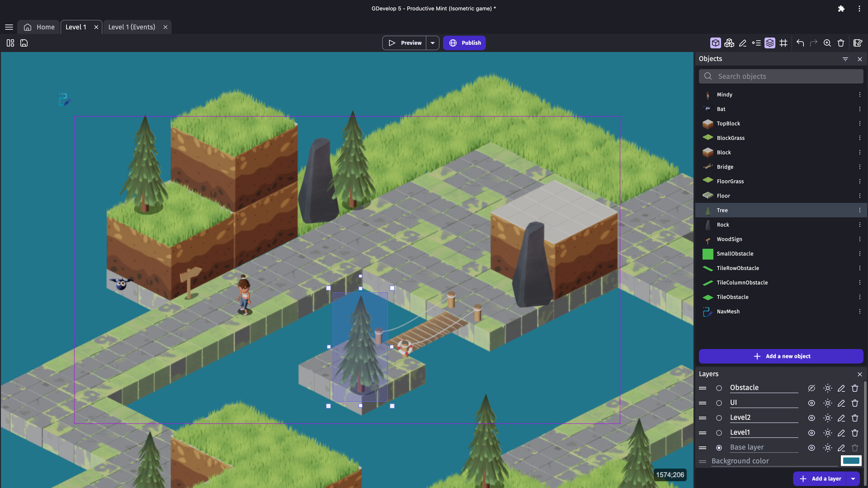Click the Events sheet editor icon

point(858,43)
